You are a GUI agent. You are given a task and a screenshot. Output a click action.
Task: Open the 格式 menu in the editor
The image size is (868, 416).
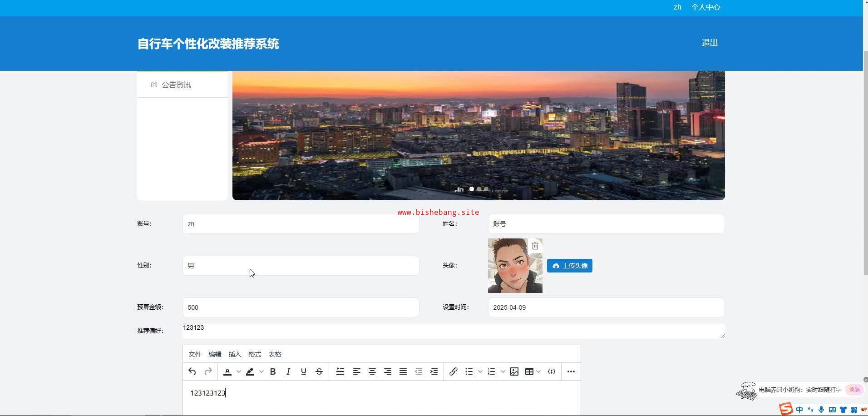(255, 354)
